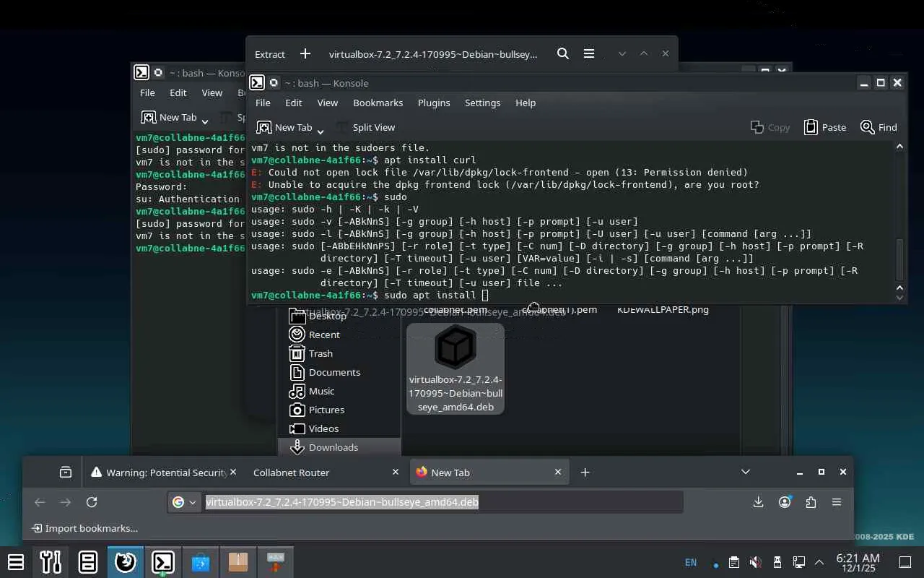Viewport: 924px width, 578px height.
Task: Launch System Settings from the taskbar
Action: [x=51, y=561]
